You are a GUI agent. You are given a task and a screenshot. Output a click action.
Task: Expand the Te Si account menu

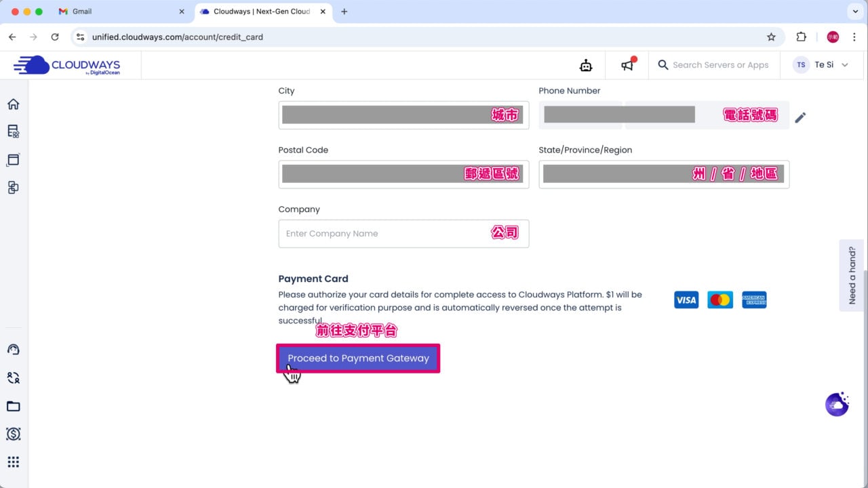[823, 65]
